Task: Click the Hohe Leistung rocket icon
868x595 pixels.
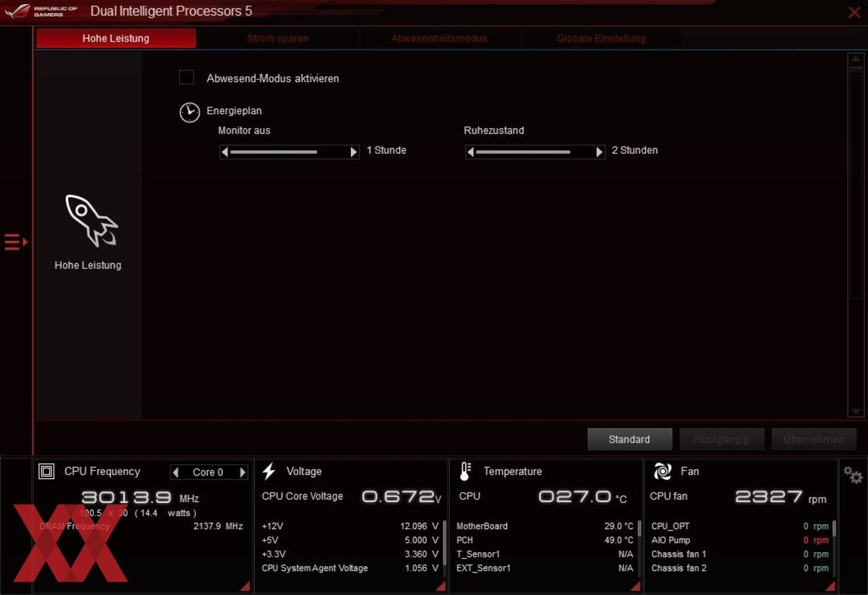Action: 91,221
